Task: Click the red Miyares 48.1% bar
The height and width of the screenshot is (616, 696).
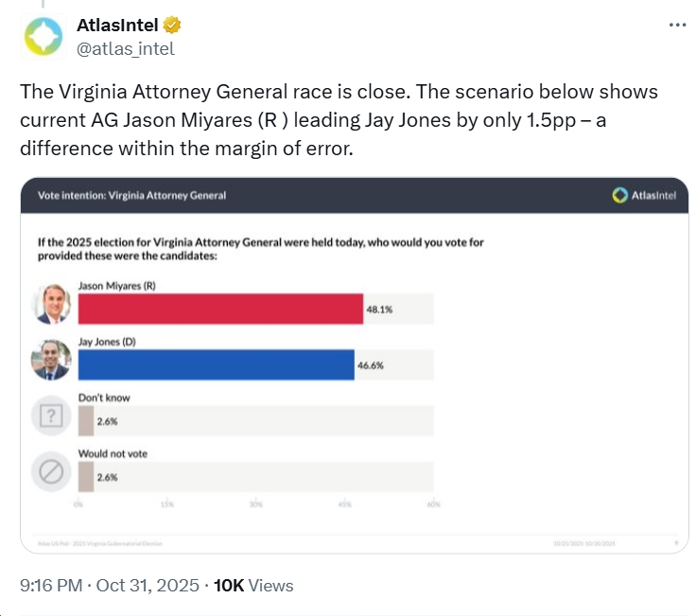Action: click(x=219, y=309)
